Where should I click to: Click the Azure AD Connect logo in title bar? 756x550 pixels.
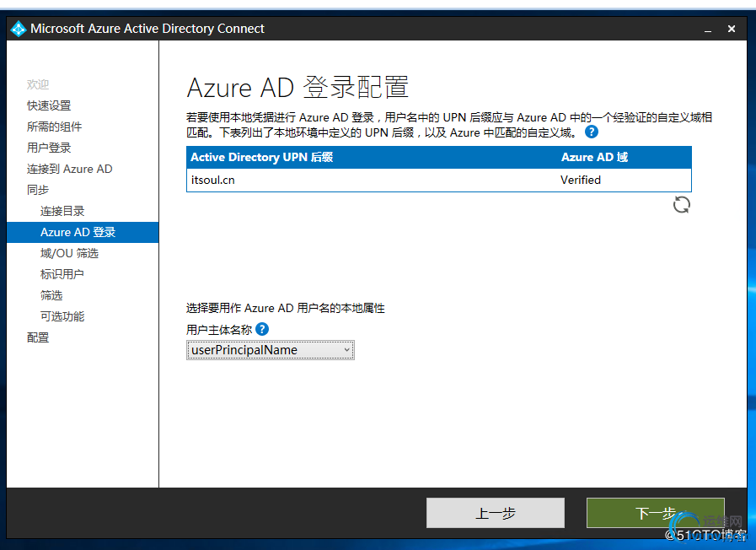[19, 29]
